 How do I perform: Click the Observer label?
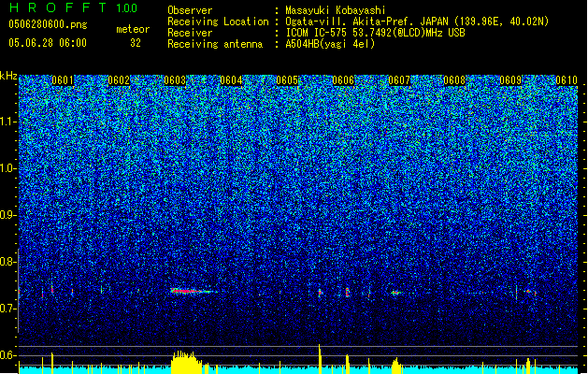click(x=190, y=10)
